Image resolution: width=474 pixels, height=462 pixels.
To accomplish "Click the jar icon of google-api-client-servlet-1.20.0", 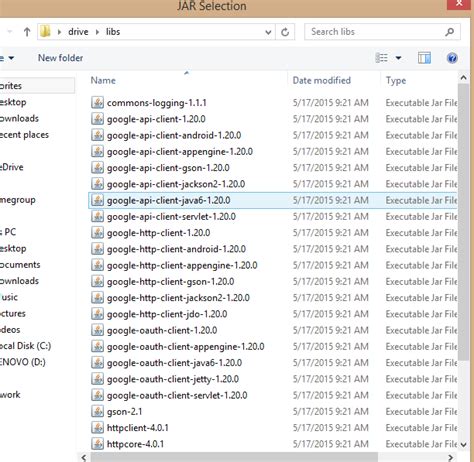I will point(97,216).
